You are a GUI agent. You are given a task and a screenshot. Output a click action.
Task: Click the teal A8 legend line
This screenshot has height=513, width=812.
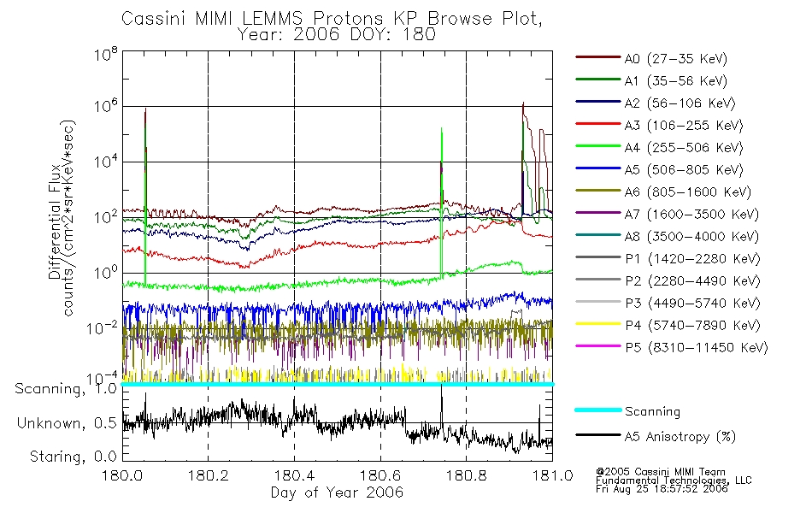point(598,235)
